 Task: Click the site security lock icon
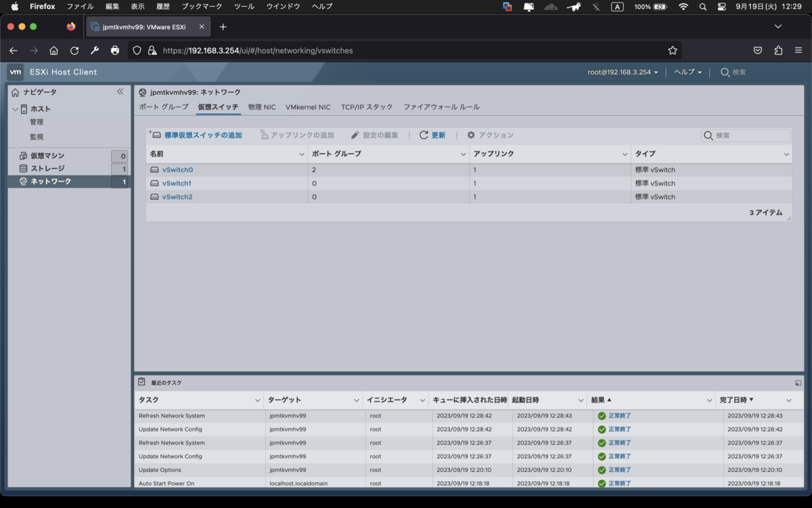[x=152, y=51]
